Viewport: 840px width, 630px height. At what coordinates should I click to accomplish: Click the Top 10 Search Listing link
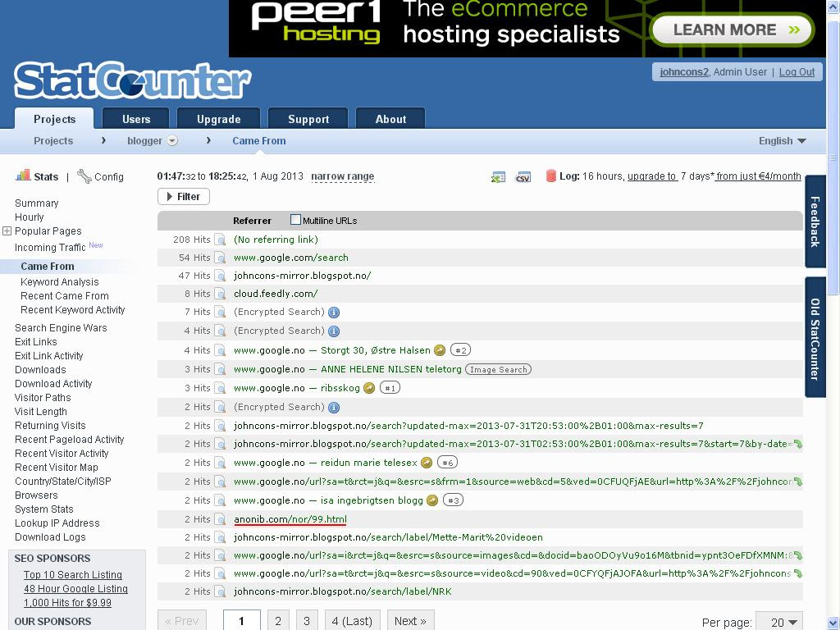(73, 575)
